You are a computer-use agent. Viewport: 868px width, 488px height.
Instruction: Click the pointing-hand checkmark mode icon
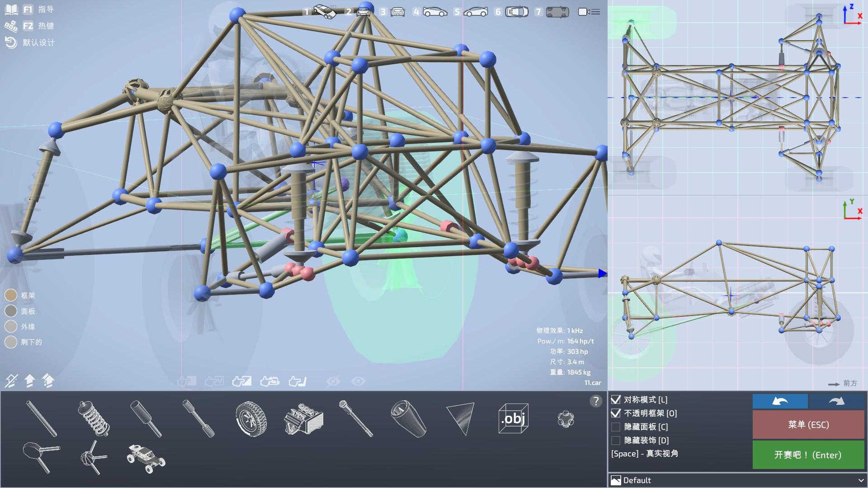214,382
